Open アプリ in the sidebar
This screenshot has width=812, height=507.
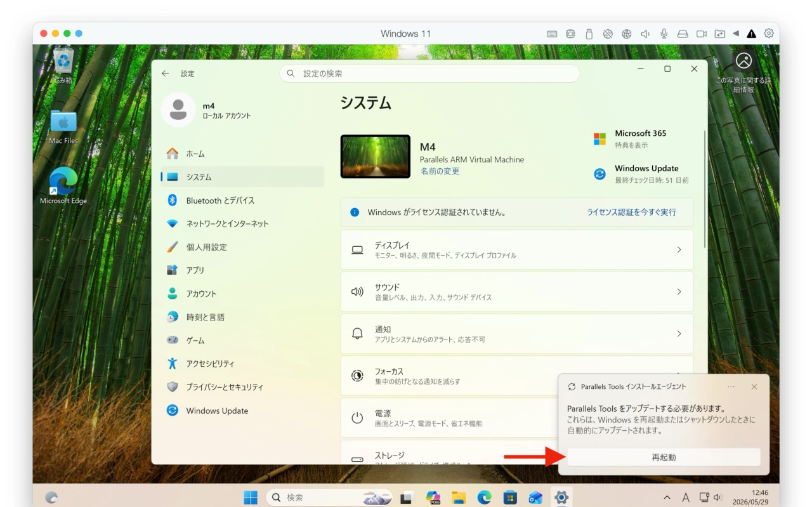[x=242, y=270]
